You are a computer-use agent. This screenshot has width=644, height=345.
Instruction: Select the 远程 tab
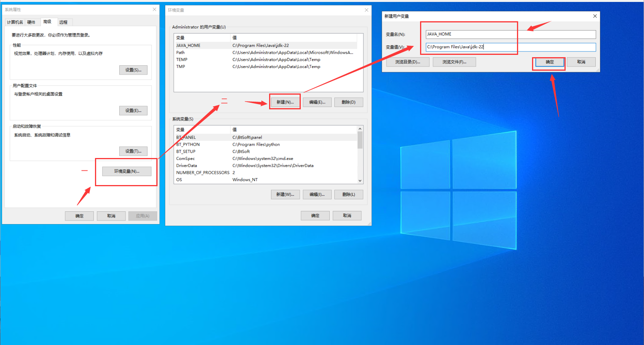click(63, 22)
